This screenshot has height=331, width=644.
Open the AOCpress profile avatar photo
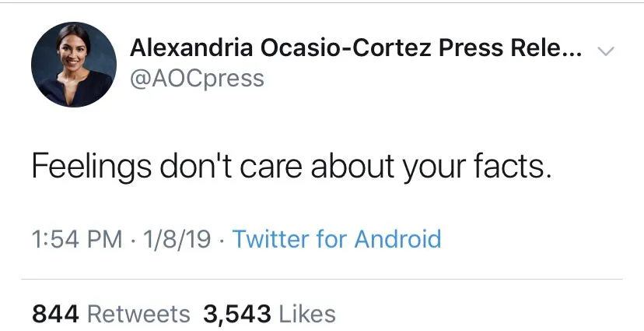click(x=72, y=65)
